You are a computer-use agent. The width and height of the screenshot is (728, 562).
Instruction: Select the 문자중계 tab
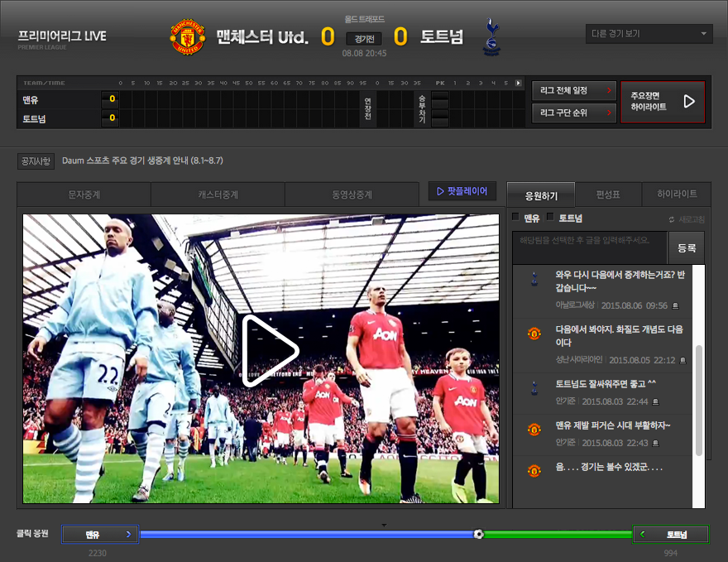click(x=84, y=195)
